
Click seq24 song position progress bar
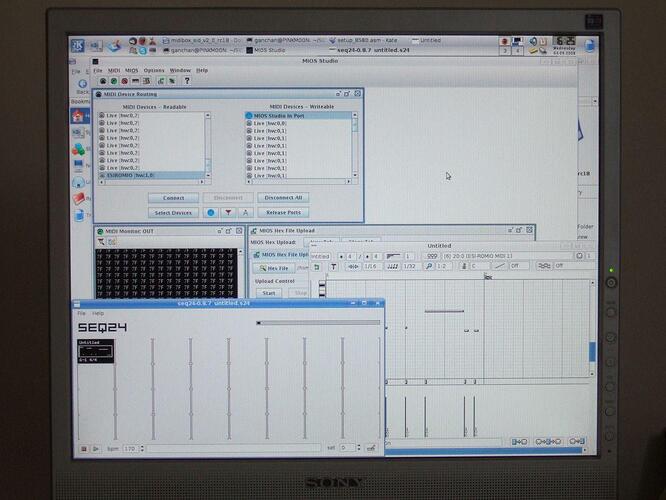click(x=318, y=323)
